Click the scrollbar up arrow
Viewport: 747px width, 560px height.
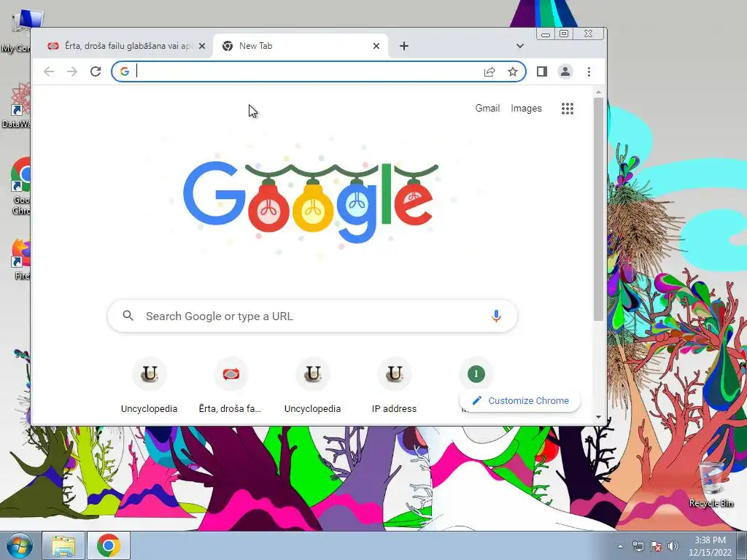click(598, 92)
